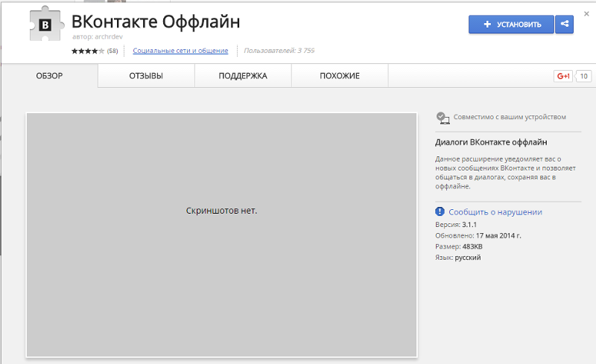Click the Пользователей: 3 759 text
The width and height of the screenshot is (596, 364).
coord(279,51)
